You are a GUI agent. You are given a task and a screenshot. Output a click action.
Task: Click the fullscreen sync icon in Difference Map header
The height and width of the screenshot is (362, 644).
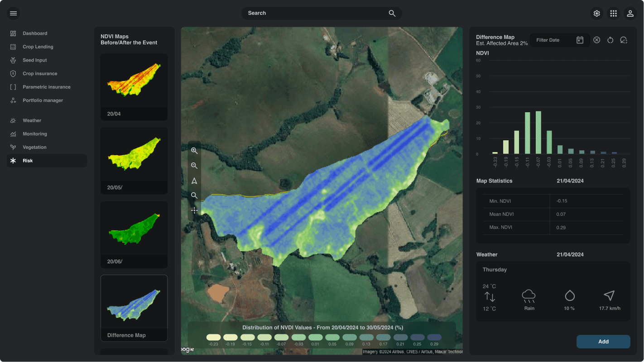point(624,40)
